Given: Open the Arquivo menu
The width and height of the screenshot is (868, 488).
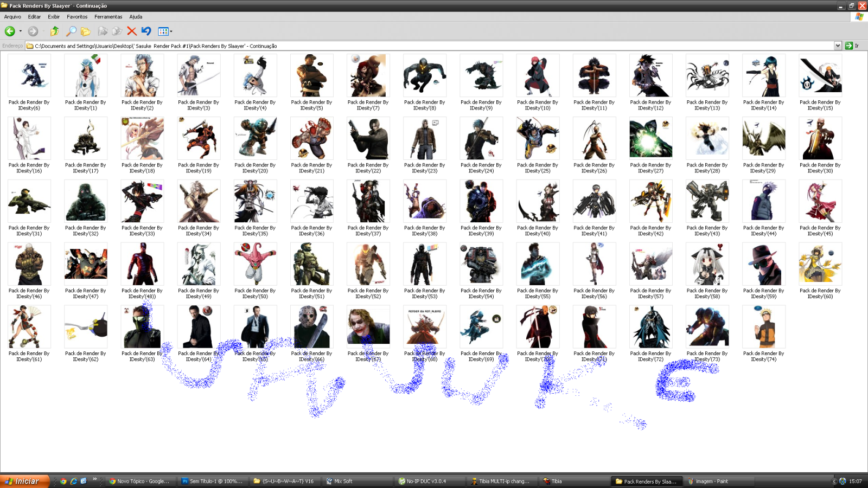Looking at the screenshot, I should [x=12, y=17].
